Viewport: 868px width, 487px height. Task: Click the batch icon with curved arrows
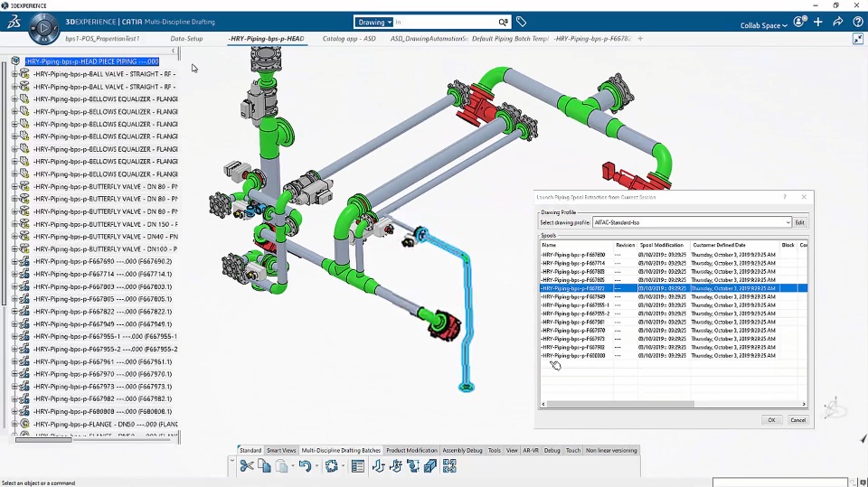click(413, 466)
